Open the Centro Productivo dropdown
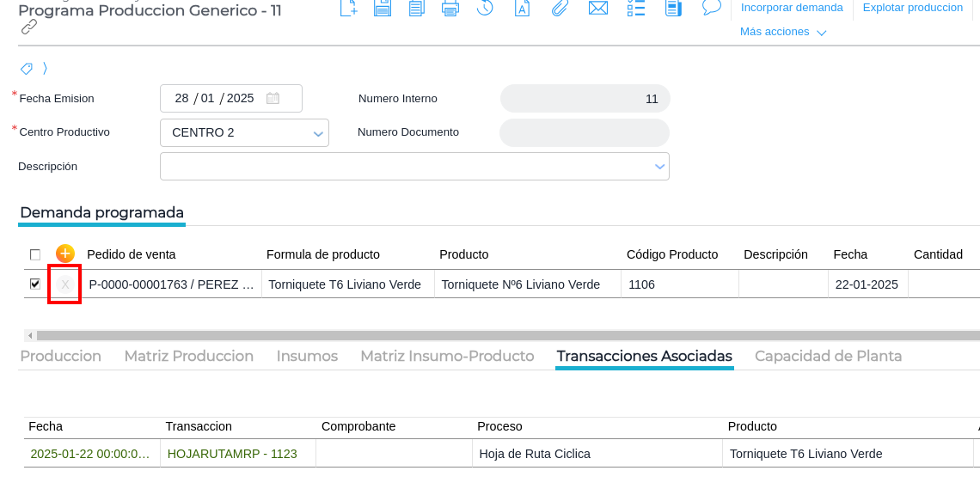 [318, 133]
